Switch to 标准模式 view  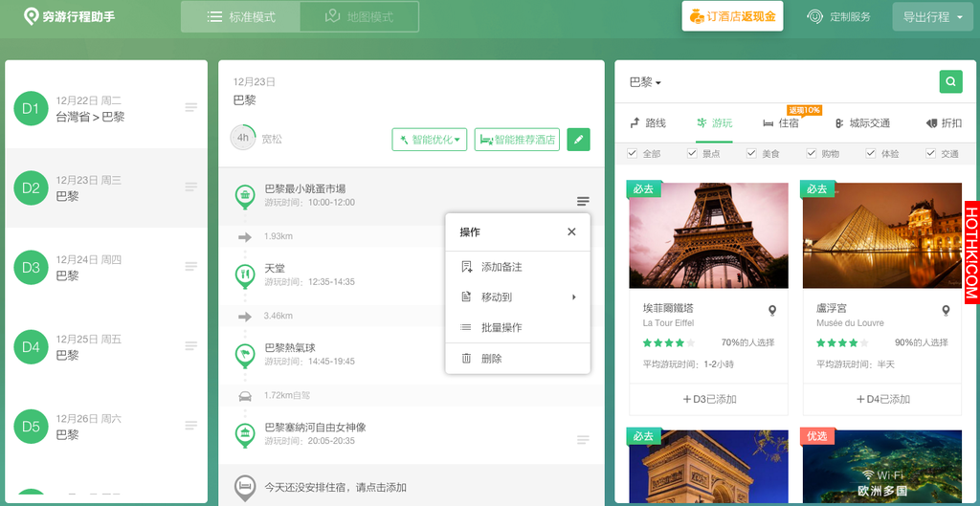[240, 17]
